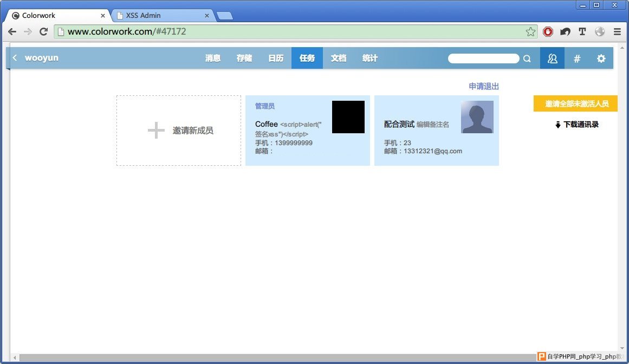Bookmark the page with the star icon

tap(530, 31)
